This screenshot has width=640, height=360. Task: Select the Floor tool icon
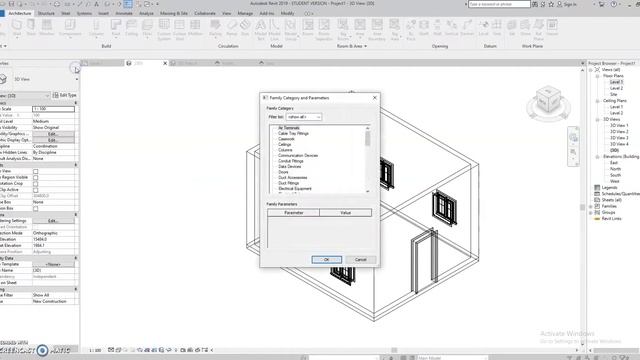(x=147, y=27)
